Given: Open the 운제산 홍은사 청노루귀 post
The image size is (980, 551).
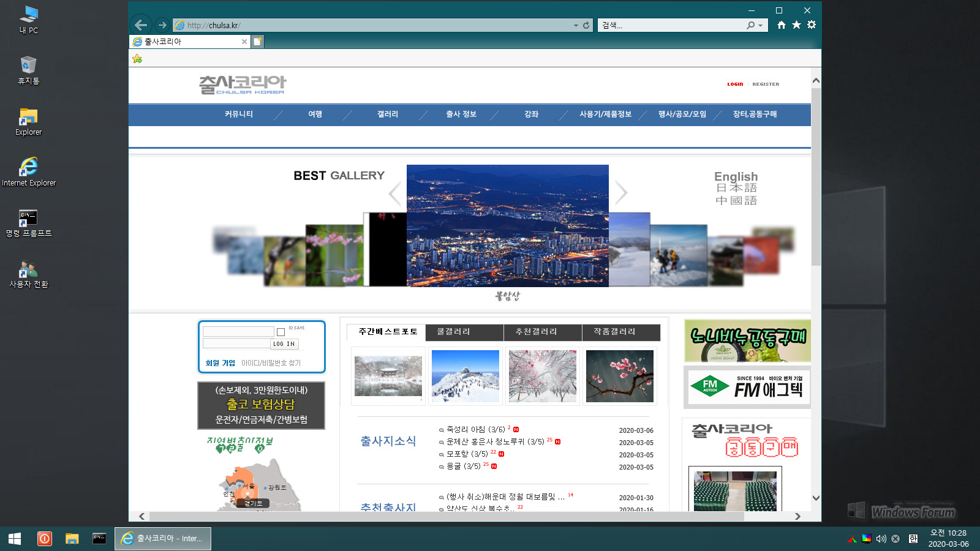Looking at the screenshot, I should coord(495,442).
